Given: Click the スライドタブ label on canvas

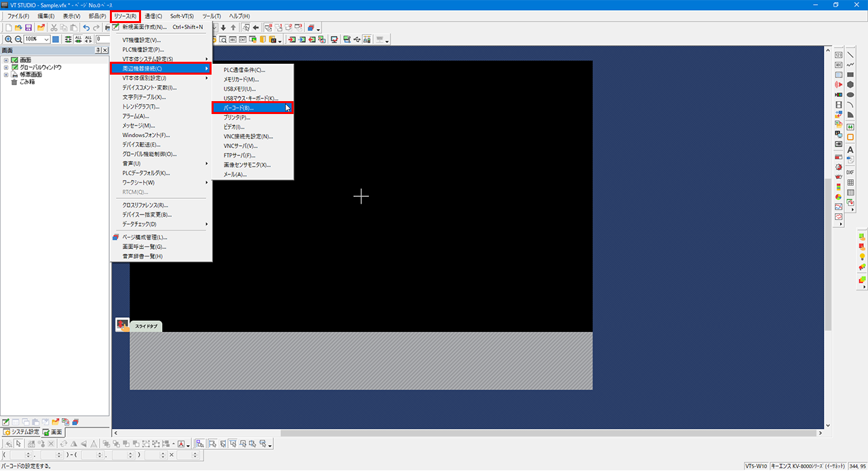Looking at the screenshot, I should pyautogui.click(x=146, y=326).
